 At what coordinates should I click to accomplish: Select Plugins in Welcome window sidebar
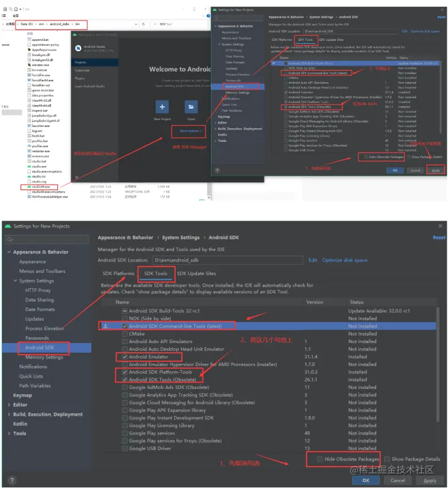[80, 78]
